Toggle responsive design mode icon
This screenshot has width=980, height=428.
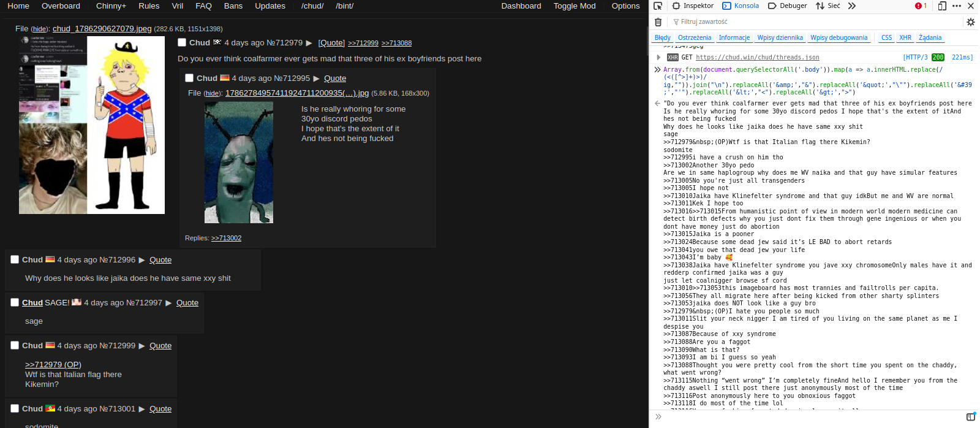pyautogui.click(x=942, y=6)
